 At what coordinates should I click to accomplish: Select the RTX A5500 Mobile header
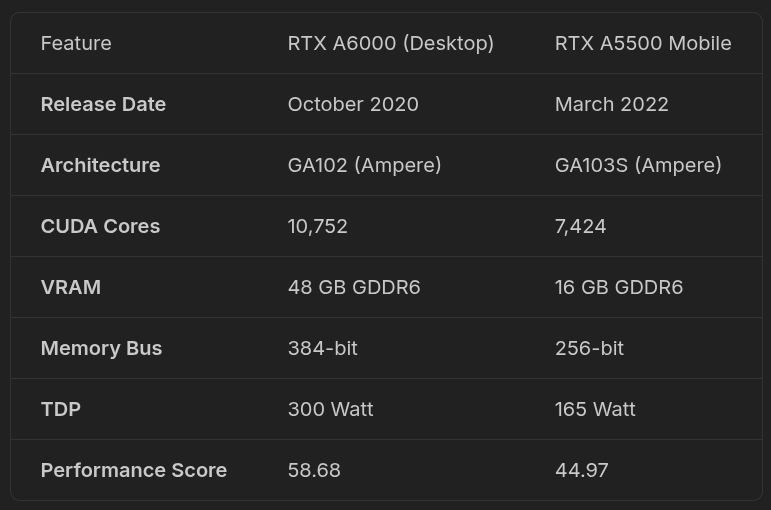click(x=643, y=43)
